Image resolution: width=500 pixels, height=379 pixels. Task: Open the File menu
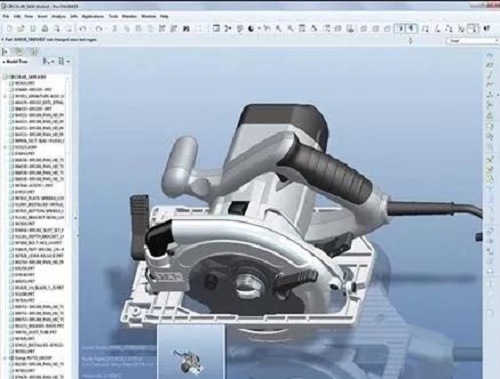pos(6,16)
